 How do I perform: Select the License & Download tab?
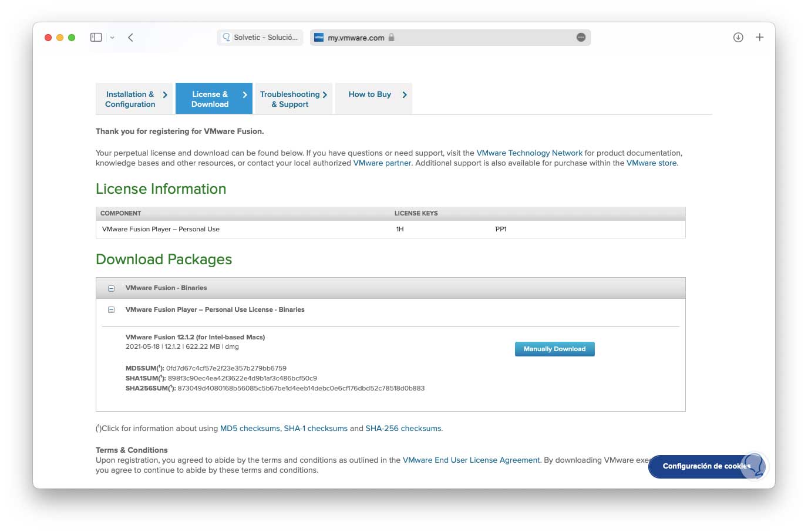(214, 99)
